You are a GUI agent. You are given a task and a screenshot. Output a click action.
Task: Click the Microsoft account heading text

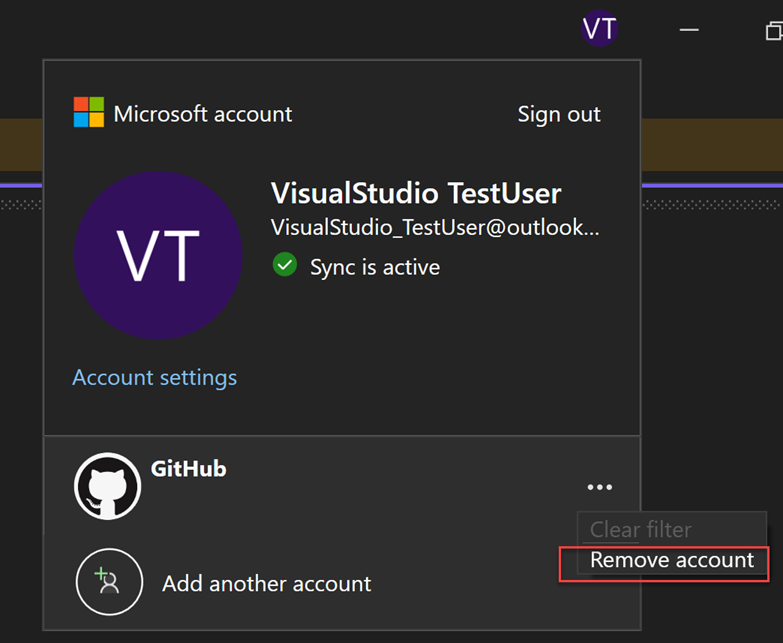pyautogui.click(x=203, y=114)
